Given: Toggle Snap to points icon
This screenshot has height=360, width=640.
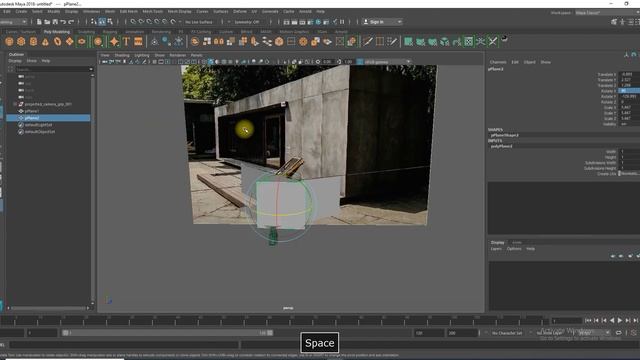Looking at the screenshot, I should [x=149, y=22].
